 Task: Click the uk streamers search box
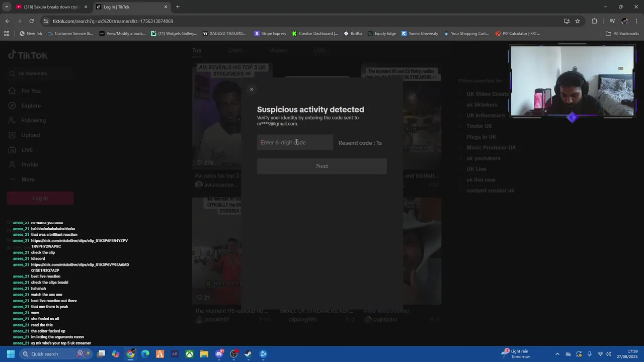[x=39, y=73]
